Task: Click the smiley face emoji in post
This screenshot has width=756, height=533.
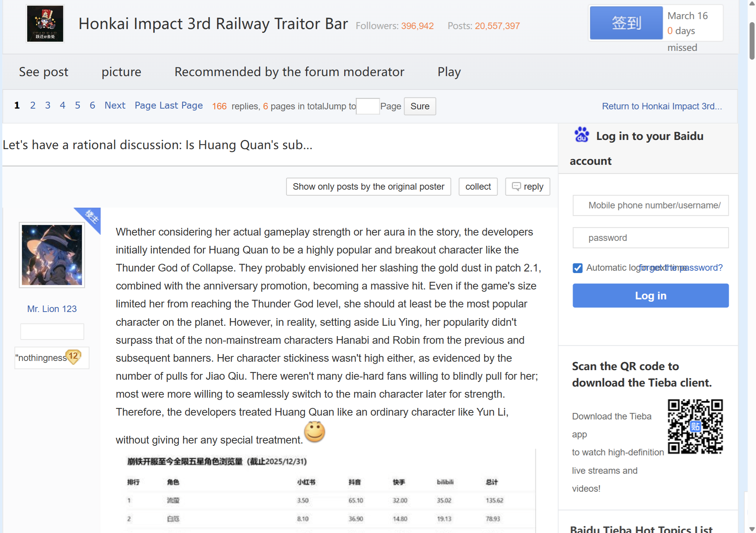Action: [x=314, y=432]
